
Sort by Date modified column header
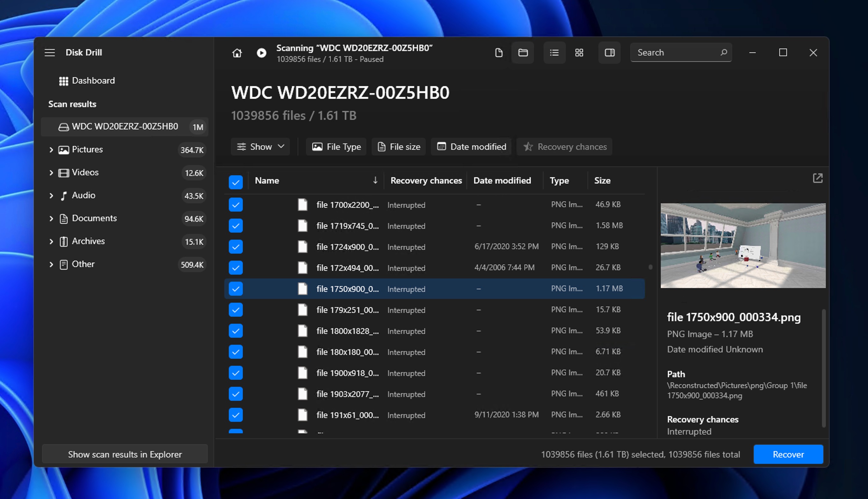click(x=502, y=181)
